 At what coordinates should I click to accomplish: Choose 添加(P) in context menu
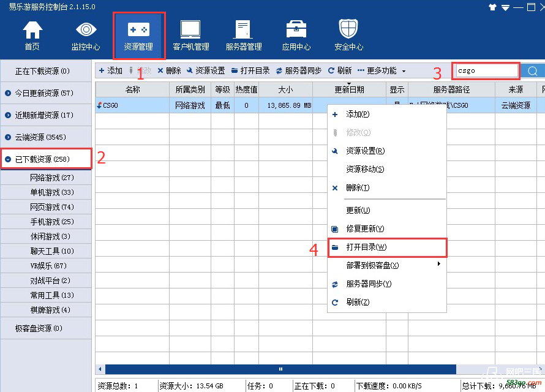(x=387, y=115)
